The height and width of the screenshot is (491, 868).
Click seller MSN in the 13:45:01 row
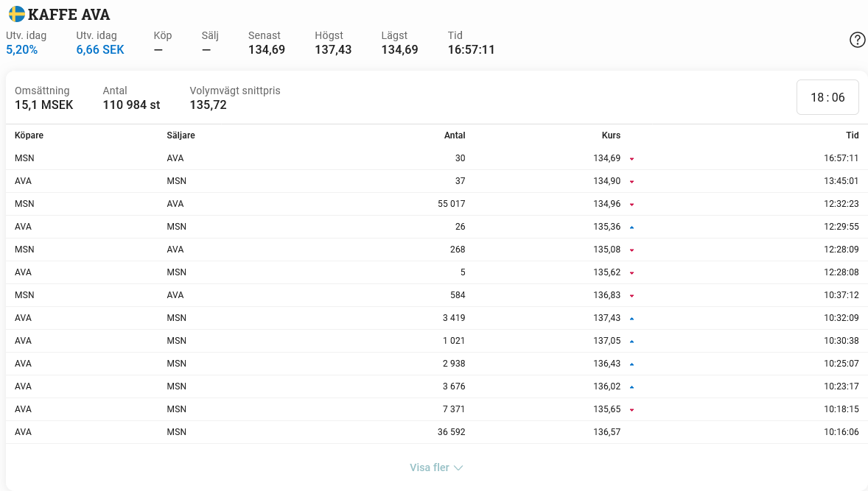(177, 181)
